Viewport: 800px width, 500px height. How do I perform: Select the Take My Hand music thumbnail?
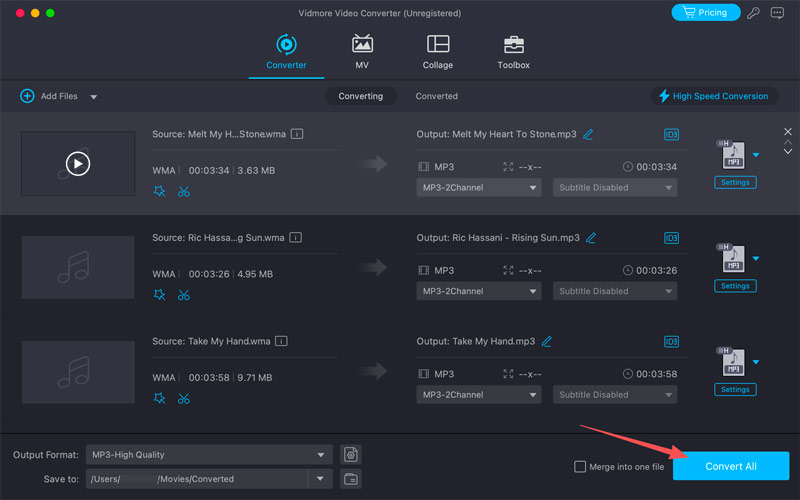tap(78, 372)
